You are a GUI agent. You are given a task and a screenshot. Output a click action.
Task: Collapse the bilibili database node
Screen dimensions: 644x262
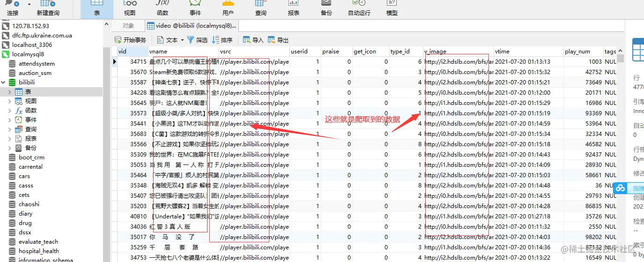[4, 82]
